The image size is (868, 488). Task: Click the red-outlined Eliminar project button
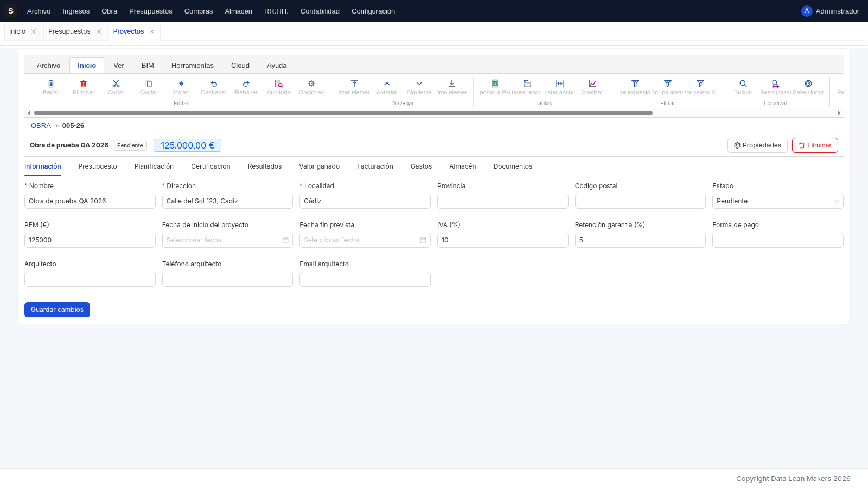tap(815, 145)
